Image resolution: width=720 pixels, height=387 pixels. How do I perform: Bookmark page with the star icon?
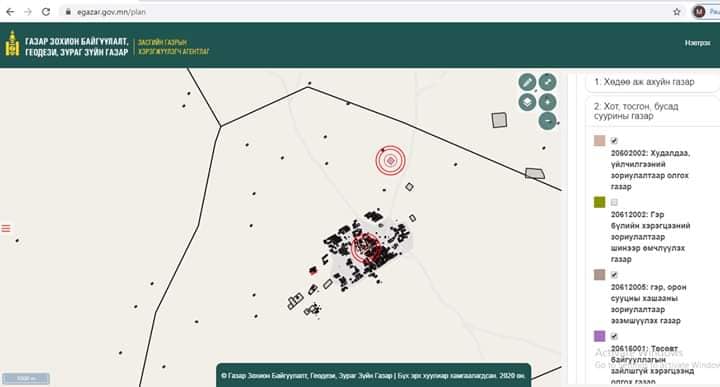pyautogui.click(x=676, y=12)
